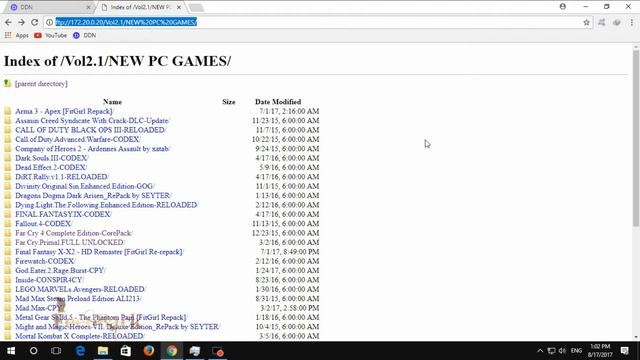Click the address bar URL field
The image size is (640, 360).
(x=318, y=22)
